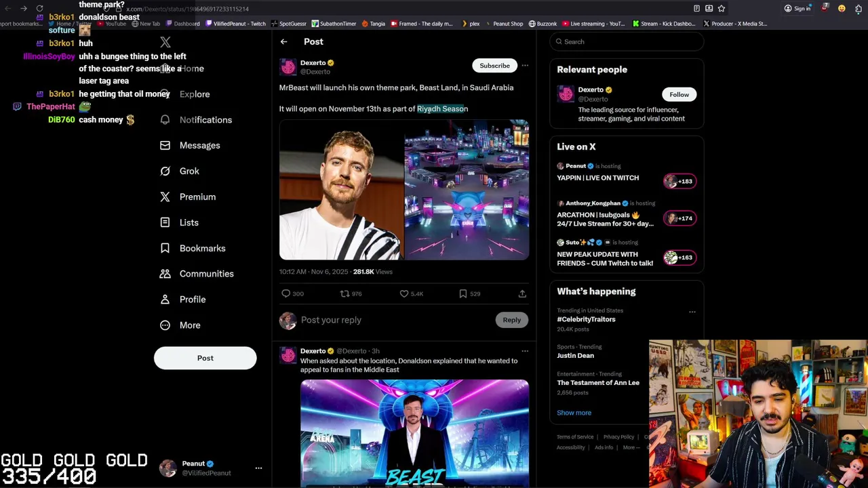Bookmark the post with 529 bookmarks

tap(462, 293)
